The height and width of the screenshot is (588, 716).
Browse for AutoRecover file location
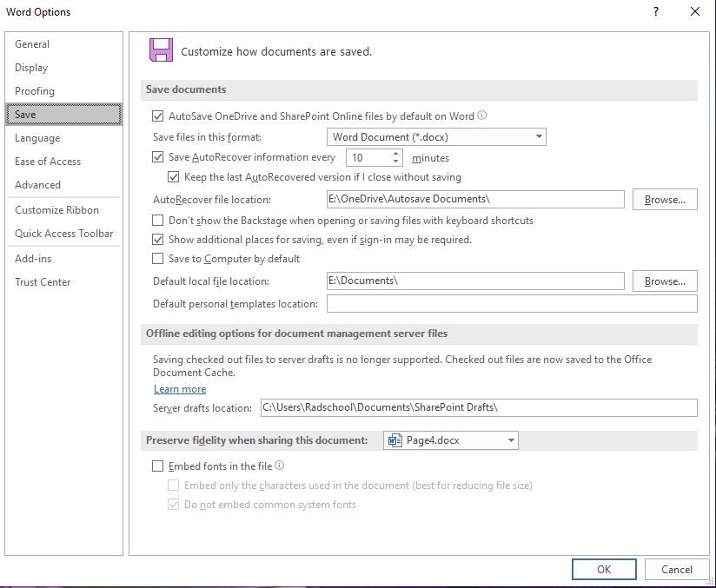(665, 200)
